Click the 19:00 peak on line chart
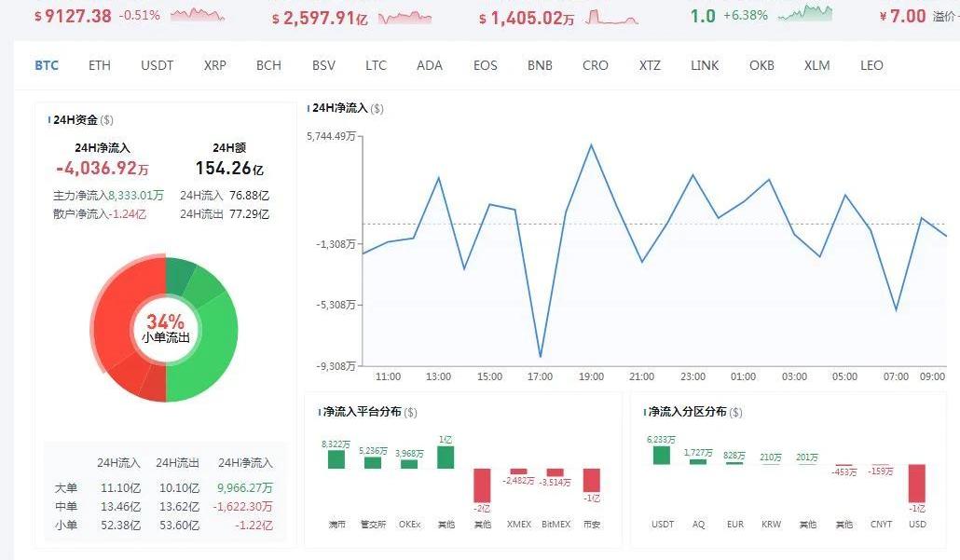960x560 pixels. pos(590,145)
